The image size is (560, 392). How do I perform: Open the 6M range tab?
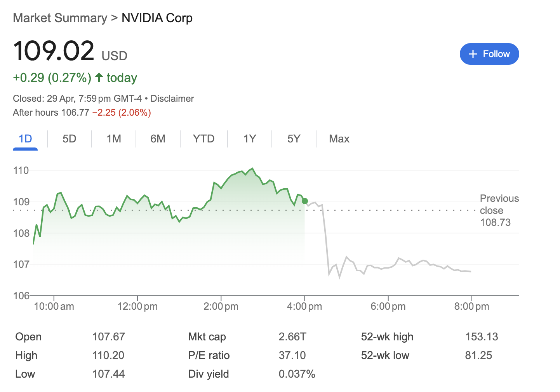click(158, 139)
